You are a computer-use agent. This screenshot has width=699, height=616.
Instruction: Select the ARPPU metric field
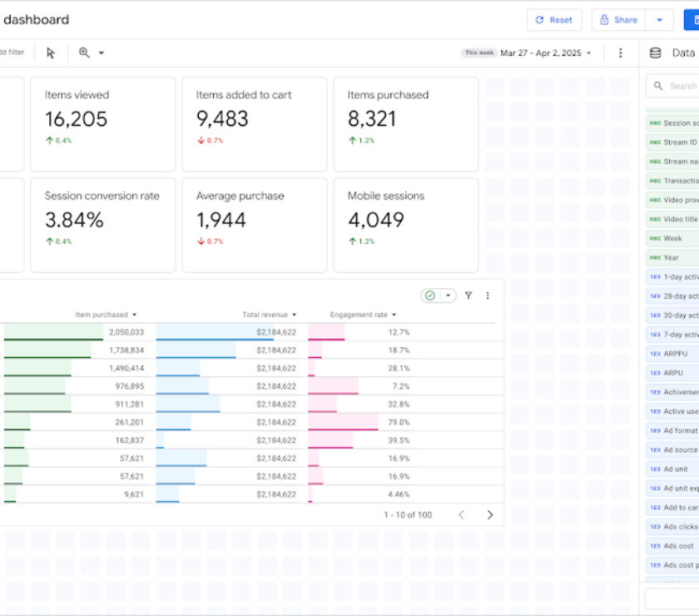click(x=672, y=354)
